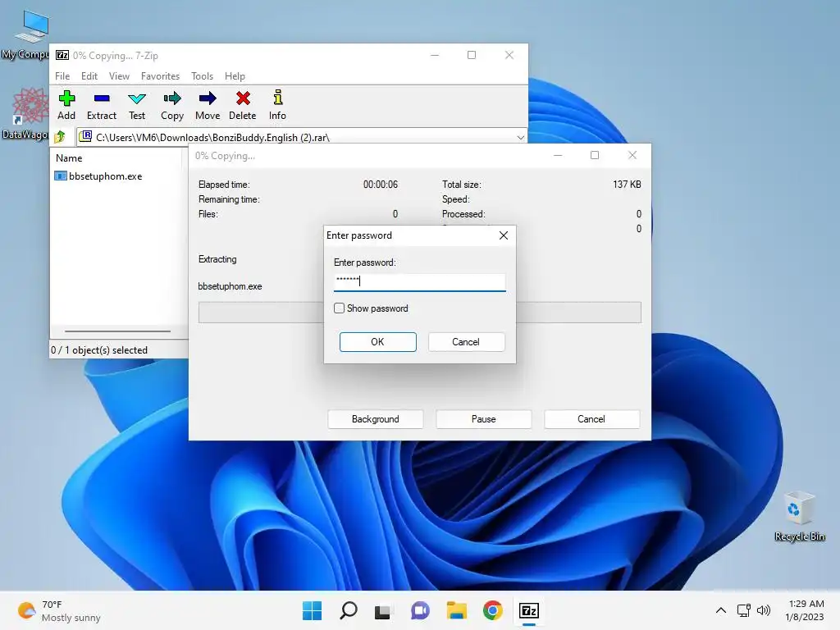Confirm password with OK button

click(x=377, y=342)
